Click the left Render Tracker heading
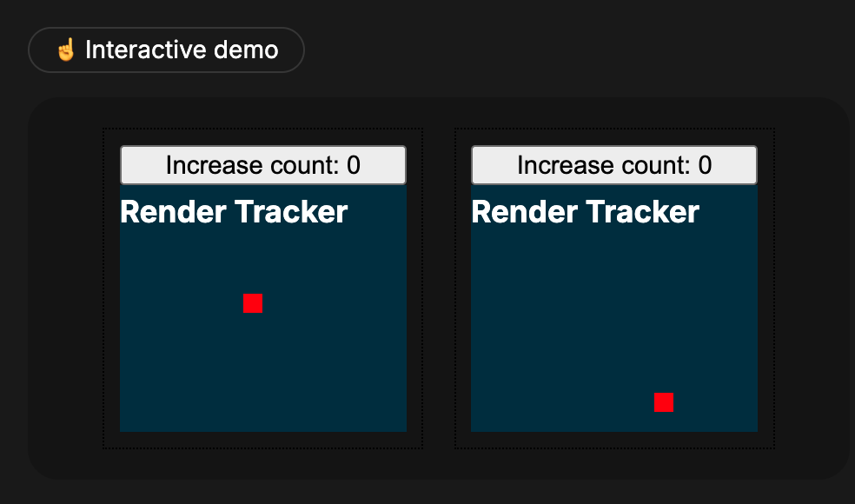 [234, 212]
